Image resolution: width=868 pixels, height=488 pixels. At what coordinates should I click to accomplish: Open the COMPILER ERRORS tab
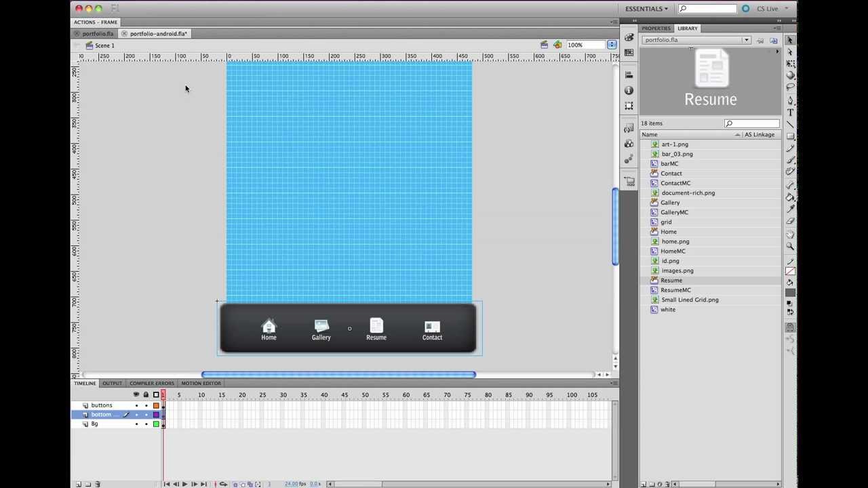tap(152, 384)
